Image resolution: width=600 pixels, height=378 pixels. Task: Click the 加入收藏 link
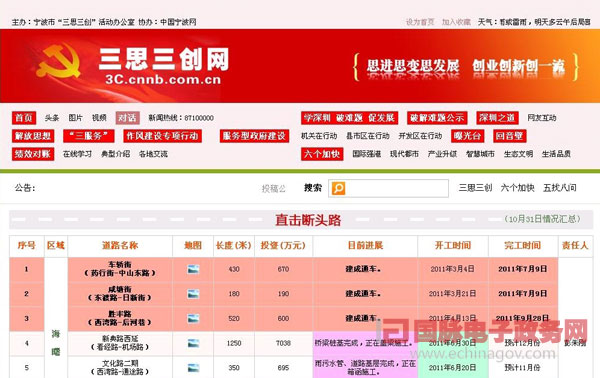pos(456,22)
